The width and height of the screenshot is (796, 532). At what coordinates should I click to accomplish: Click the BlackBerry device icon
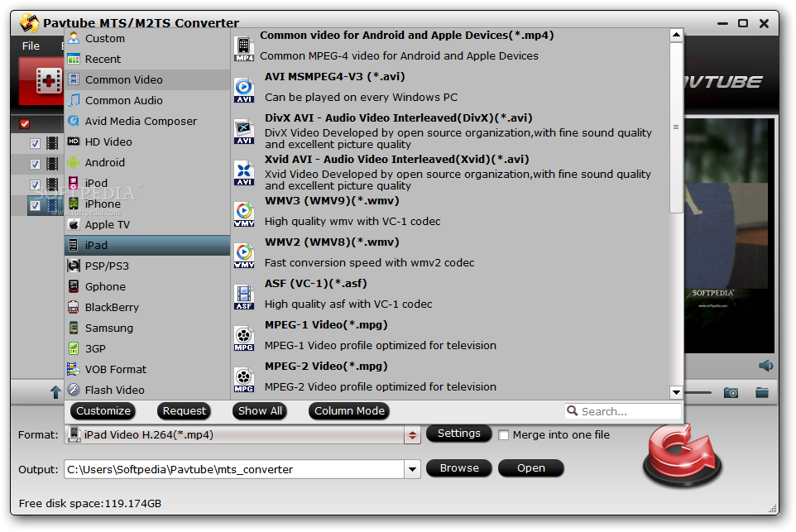pos(74,307)
